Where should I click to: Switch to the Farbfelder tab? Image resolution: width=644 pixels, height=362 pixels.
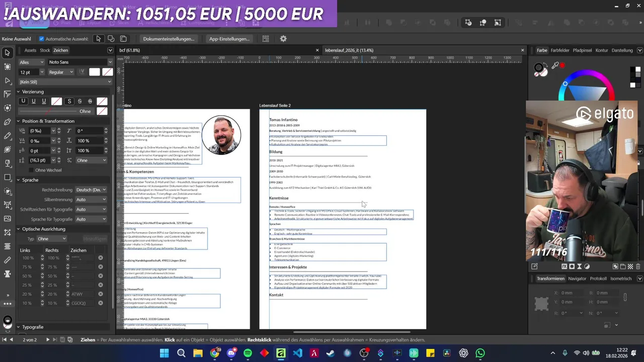coord(560,50)
